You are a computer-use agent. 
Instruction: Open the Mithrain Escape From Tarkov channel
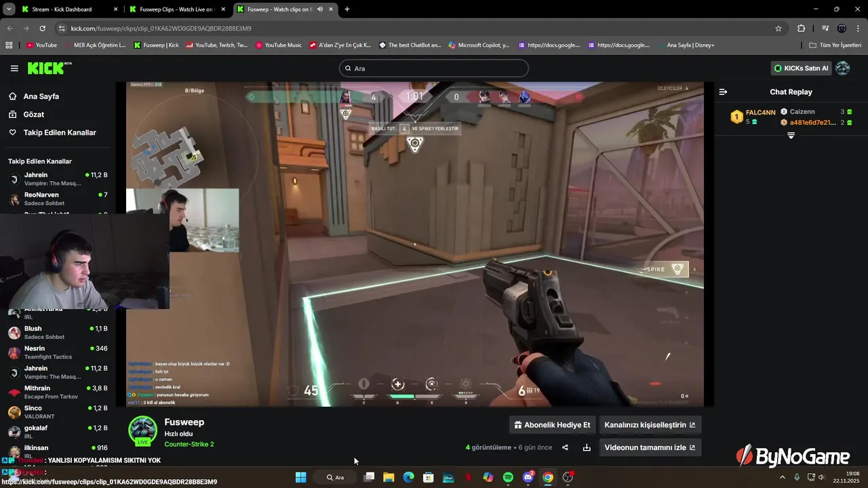coord(58,392)
